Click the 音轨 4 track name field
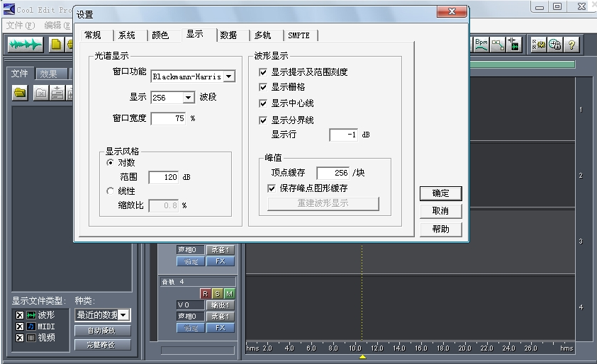The width and height of the screenshot is (597, 364). pyautogui.click(x=198, y=282)
